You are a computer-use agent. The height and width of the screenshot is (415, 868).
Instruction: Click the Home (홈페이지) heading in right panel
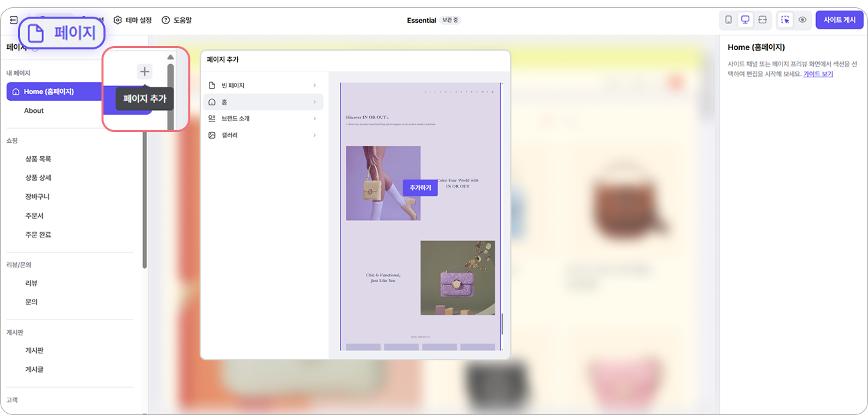click(756, 47)
